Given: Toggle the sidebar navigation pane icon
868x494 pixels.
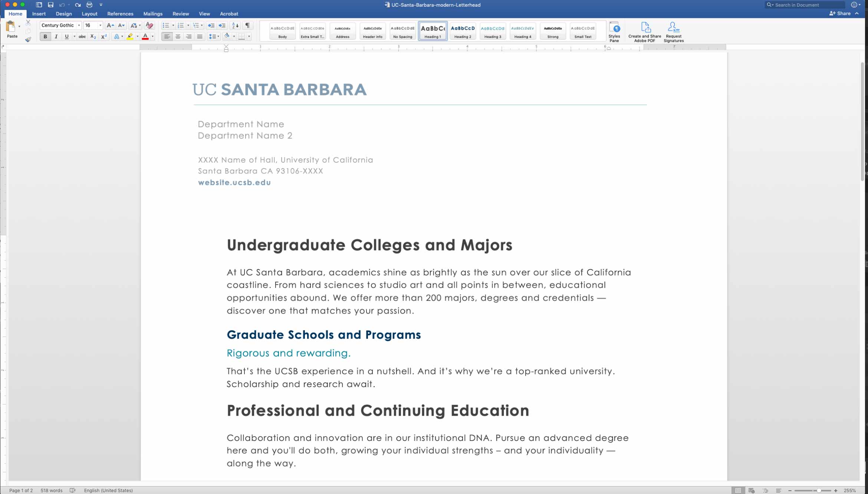Looking at the screenshot, I should click(x=39, y=5).
